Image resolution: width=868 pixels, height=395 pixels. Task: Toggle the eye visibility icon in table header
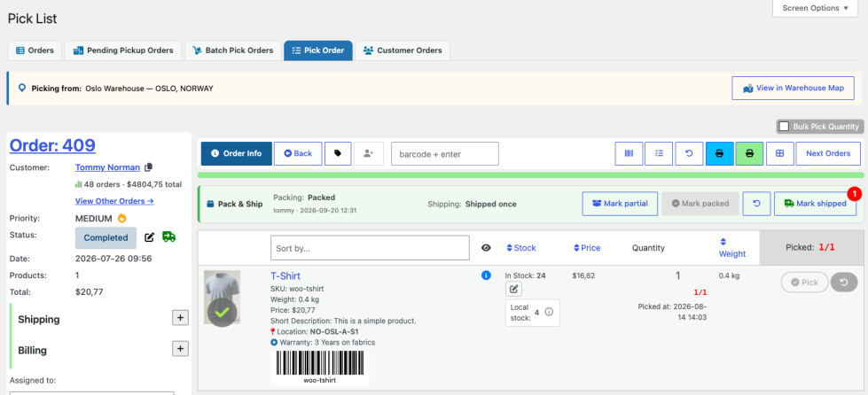(486, 248)
